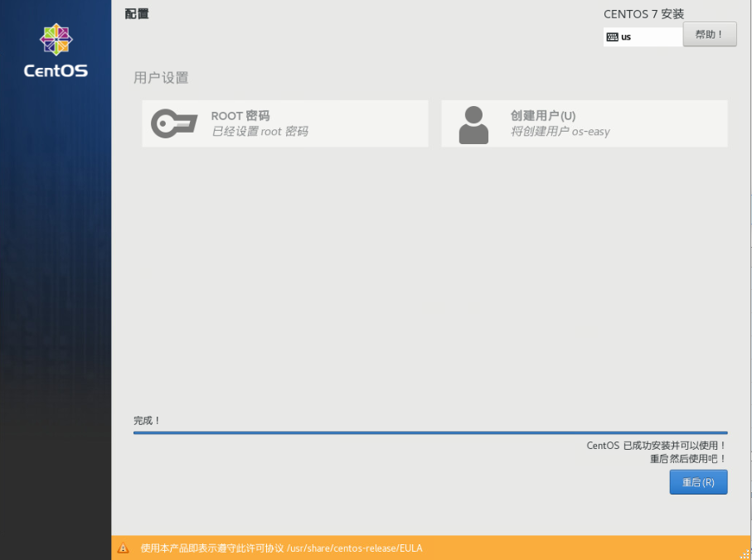Screen dimensions: 752x560
Task: Open the ROOT 密码 settings label
Action: pos(240,116)
